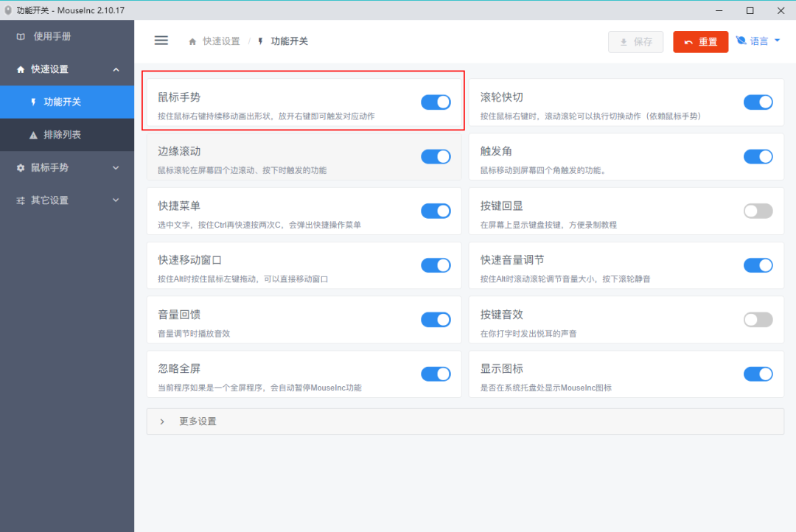Maximize the MouseInc window
Image resolution: width=796 pixels, height=532 pixels.
point(750,10)
